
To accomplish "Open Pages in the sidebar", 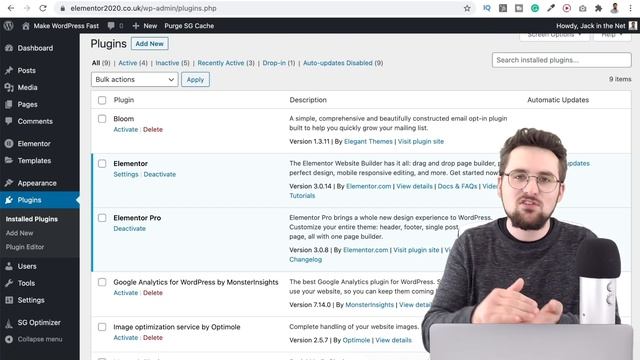I will (27, 104).
